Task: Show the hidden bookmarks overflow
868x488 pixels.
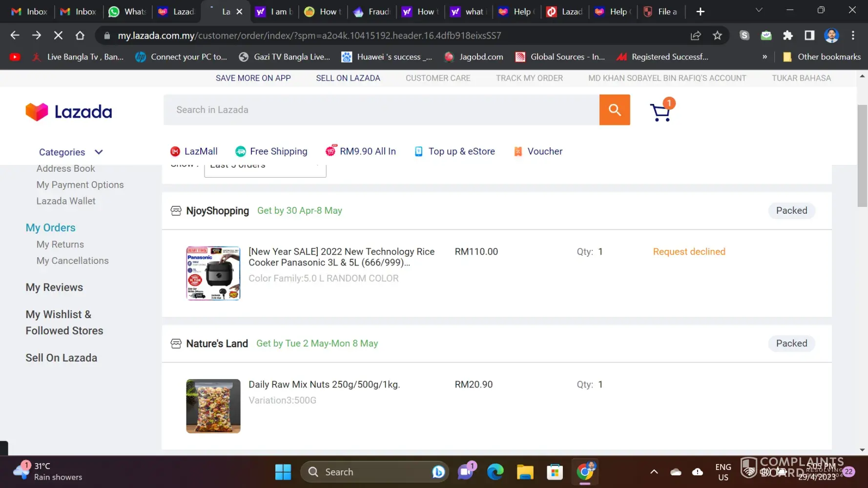Action: [x=765, y=57]
